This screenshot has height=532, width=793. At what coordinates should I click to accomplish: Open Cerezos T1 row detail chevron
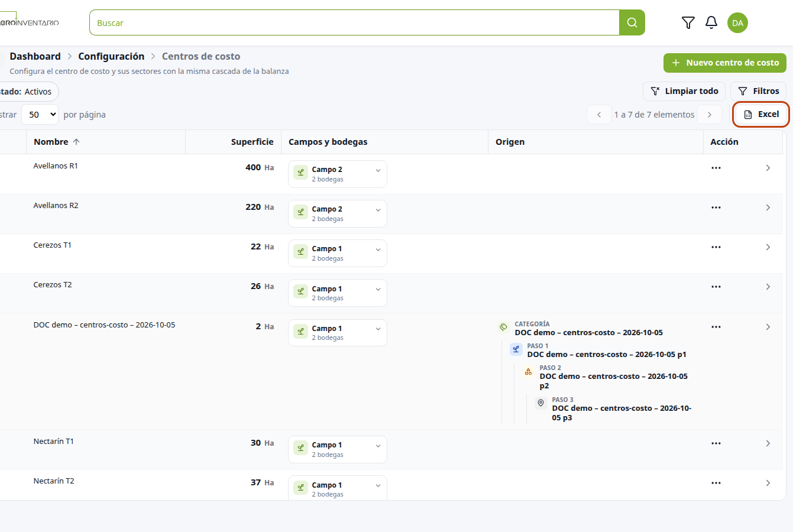click(x=768, y=247)
